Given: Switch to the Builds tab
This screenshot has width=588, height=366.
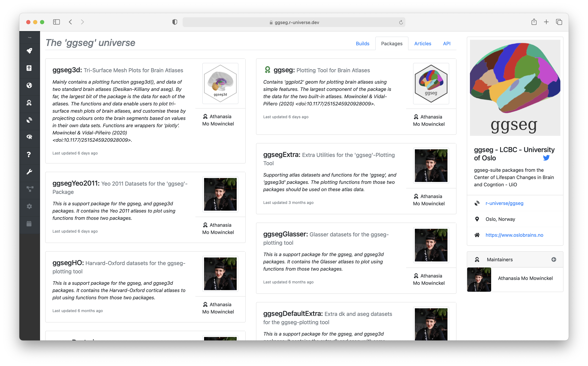Looking at the screenshot, I should click(362, 44).
